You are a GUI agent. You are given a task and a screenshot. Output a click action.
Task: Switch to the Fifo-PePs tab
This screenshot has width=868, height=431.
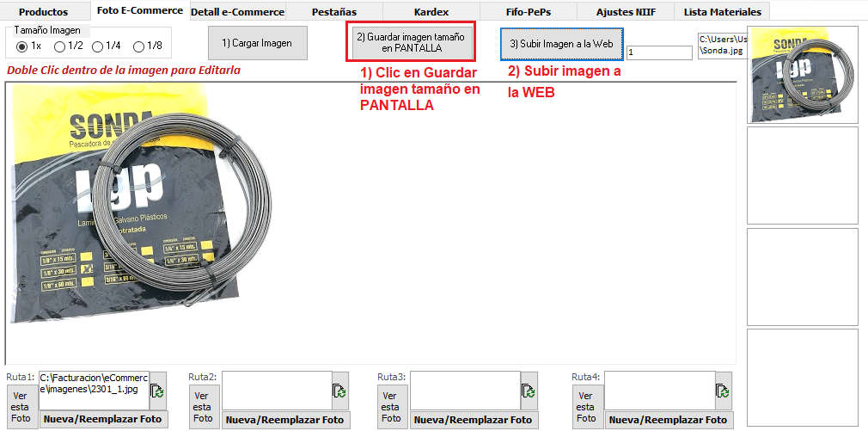529,12
